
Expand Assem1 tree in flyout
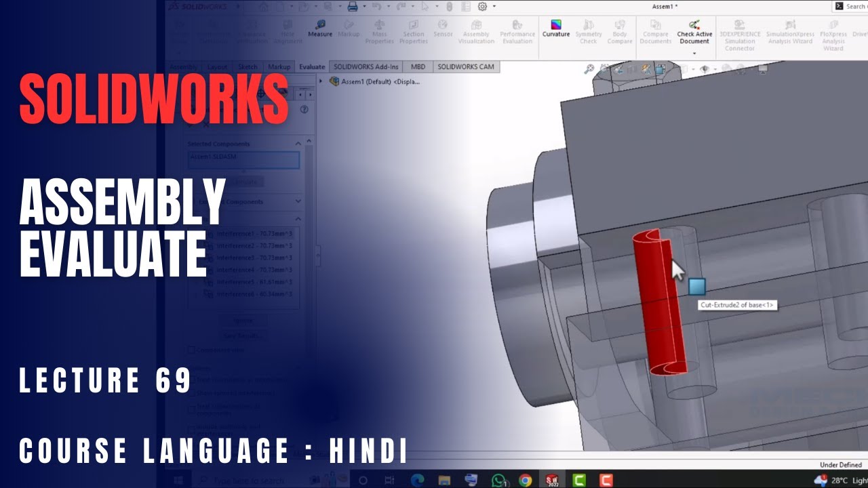point(321,81)
